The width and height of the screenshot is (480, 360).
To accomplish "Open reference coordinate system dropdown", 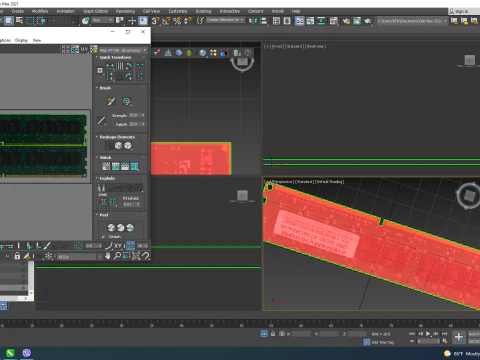I will (x=102, y=20).
